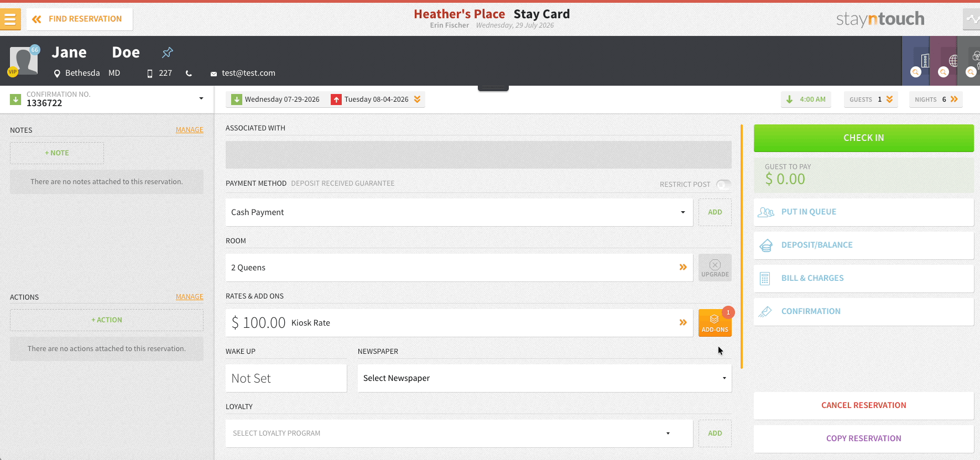Click the guest card pull-down handle
This screenshot has width=980, height=460.
point(493,88)
